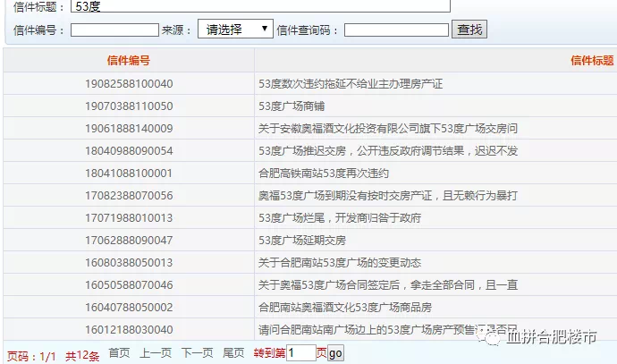Go to 首页 first page link
Viewport: 617px width, 364px height.
click(x=119, y=353)
